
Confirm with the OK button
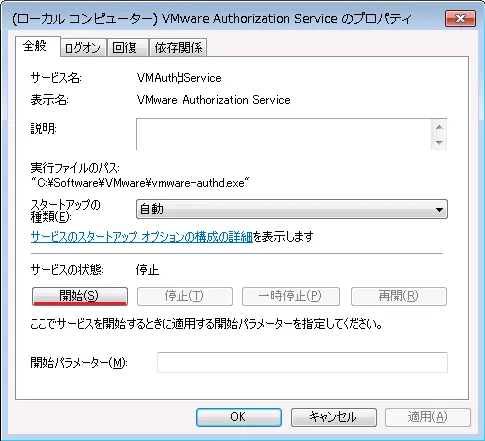(x=239, y=417)
